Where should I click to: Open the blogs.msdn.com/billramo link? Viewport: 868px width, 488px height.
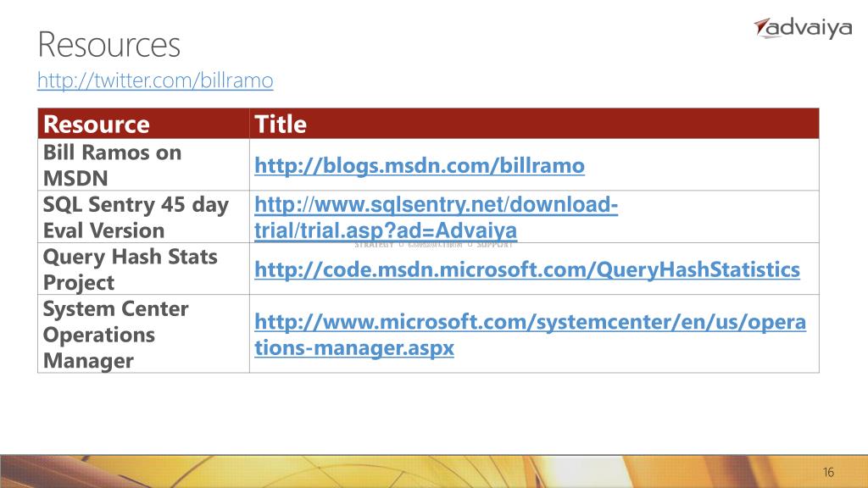point(419,165)
